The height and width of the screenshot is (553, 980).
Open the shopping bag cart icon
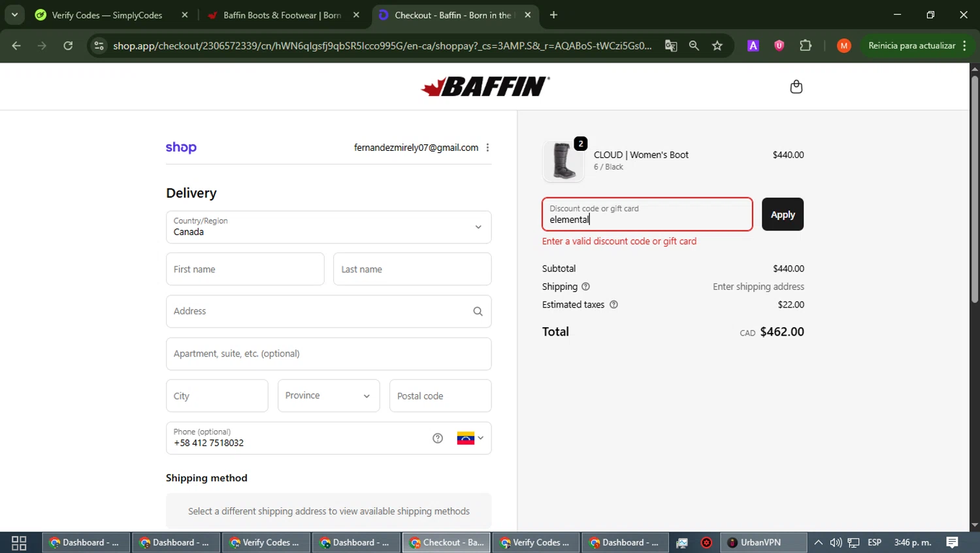pos(796,87)
